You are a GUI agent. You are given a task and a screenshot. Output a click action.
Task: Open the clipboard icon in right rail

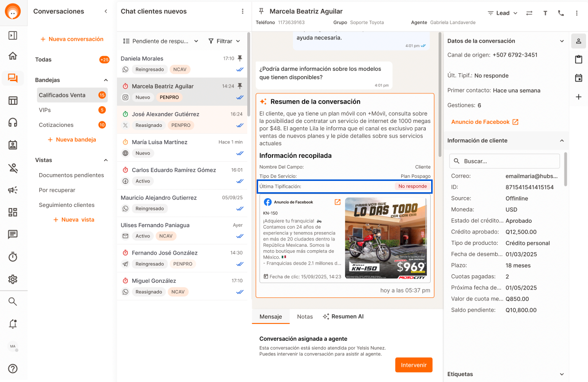579,59
